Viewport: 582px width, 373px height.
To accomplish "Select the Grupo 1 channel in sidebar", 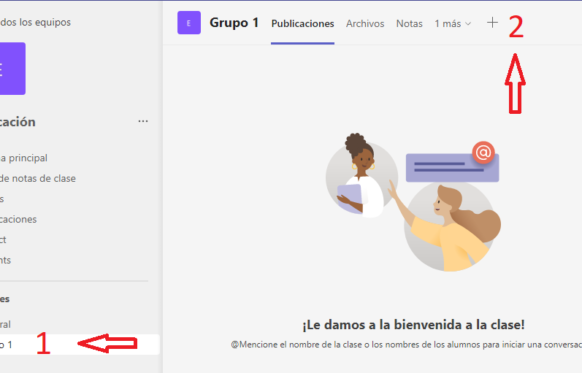I will click(x=80, y=345).
